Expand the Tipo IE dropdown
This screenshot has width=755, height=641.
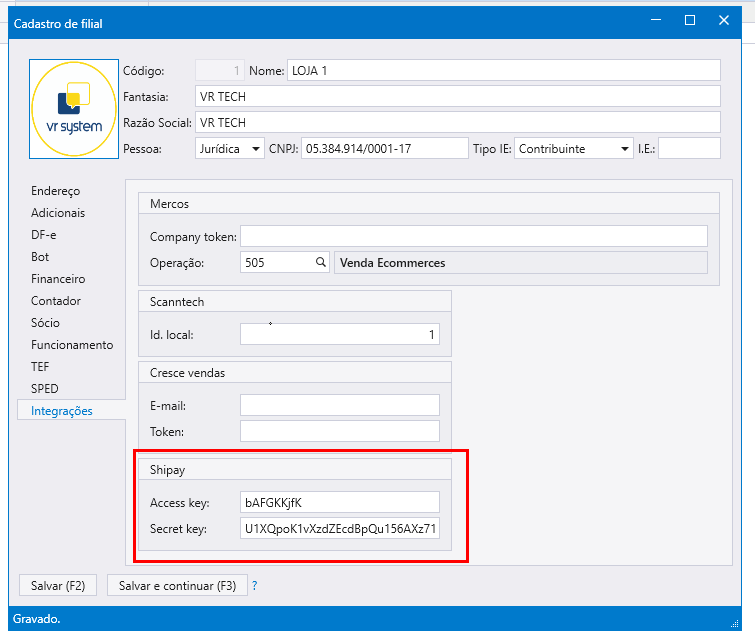tap(575, 149)
